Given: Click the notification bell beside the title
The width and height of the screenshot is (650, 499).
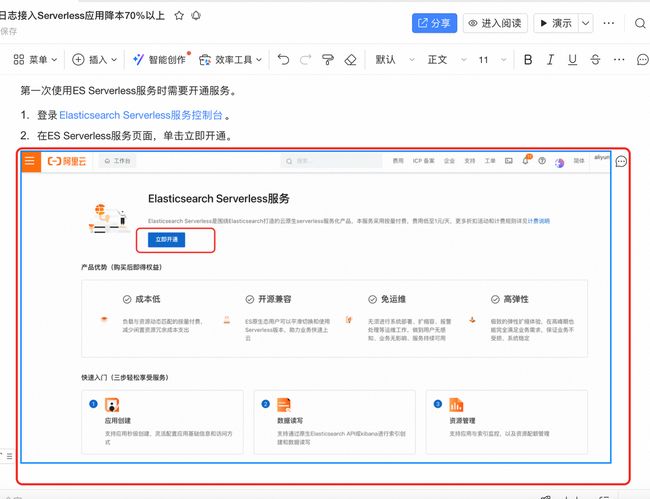Looking at the screenshot, I should coord(196,16).
